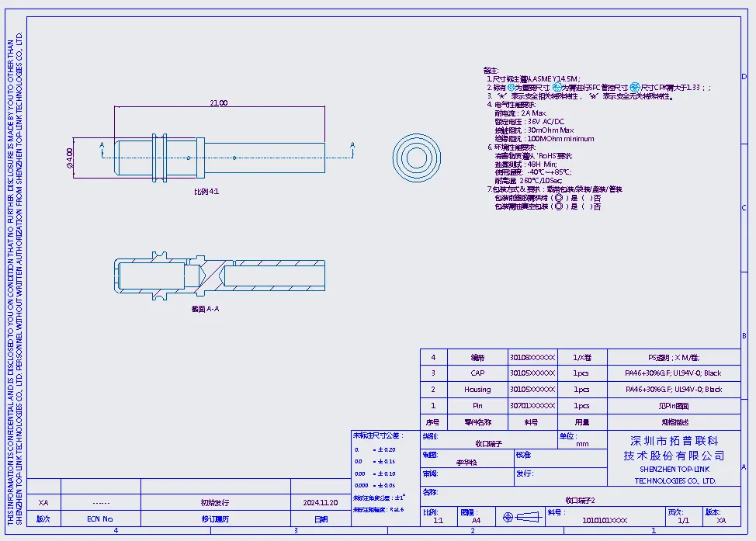Select the empty 否 option for 包装前塑胶需烘烤
Image resolution: width=756 pixels, height=541 pixels.
[x=586, y=198]
